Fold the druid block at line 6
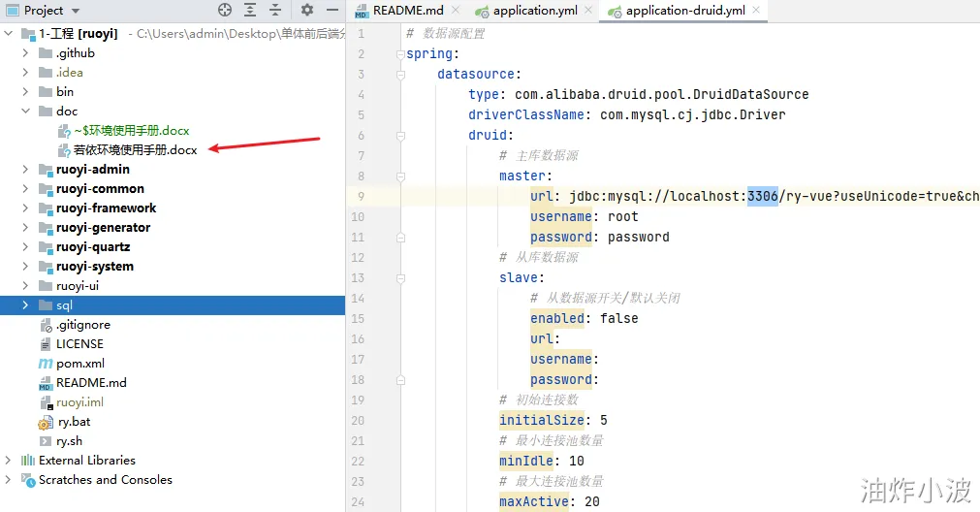 click(400, 136)
